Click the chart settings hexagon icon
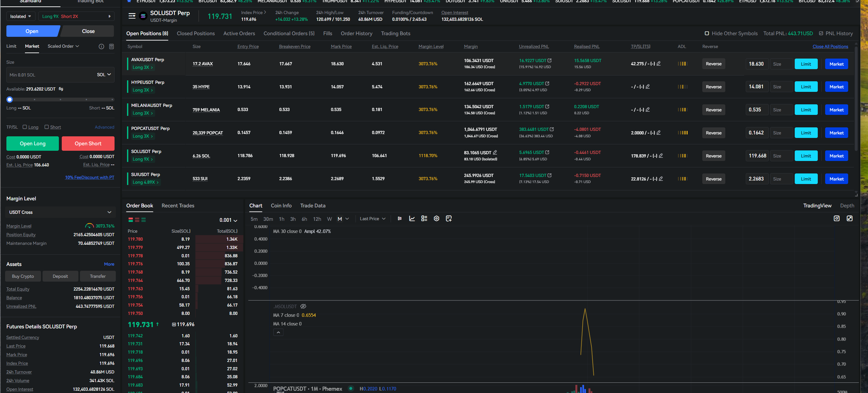 coord(436,219)
